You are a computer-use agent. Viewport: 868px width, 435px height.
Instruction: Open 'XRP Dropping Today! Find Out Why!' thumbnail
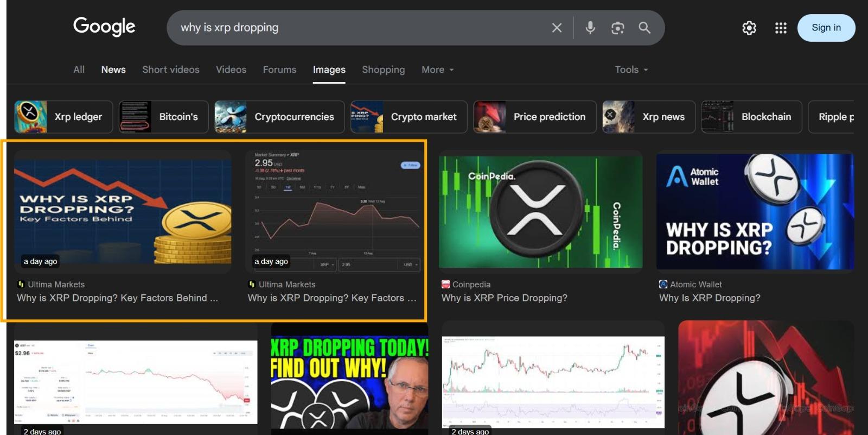pyautogui.click(x=350, y=380)
